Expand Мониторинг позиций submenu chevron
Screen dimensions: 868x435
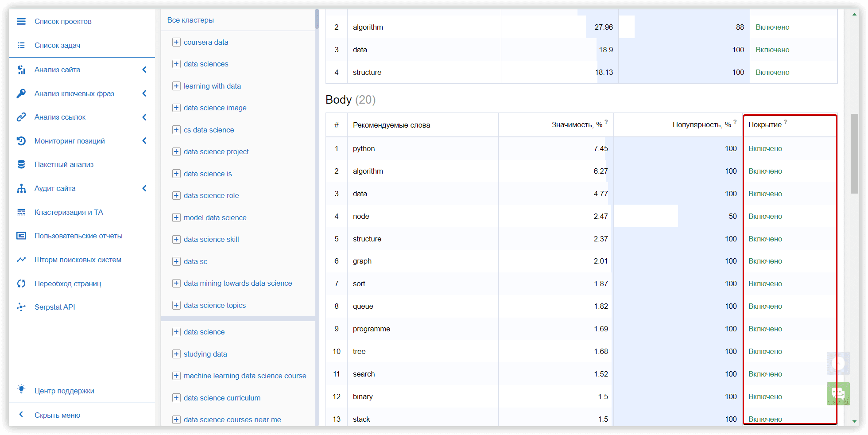point(144,141)
